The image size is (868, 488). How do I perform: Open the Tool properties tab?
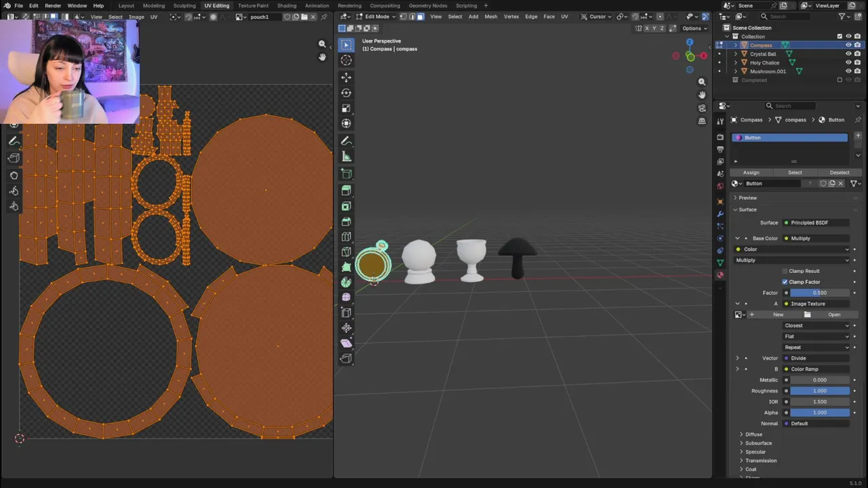coord(720,121)
